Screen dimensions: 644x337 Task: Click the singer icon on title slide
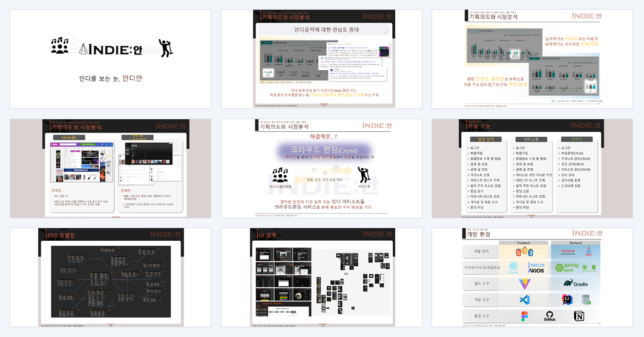coord(165,48)
